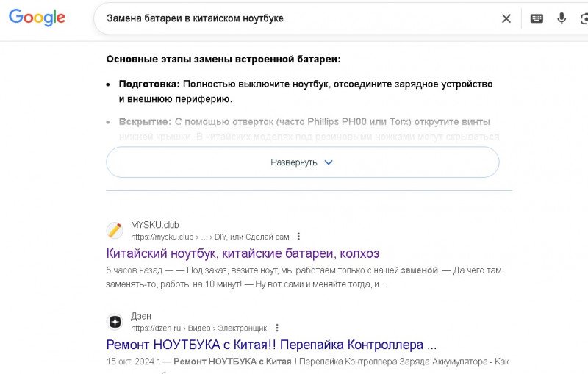Click the MYSKU.club site favicon

[x=115, y=231]
